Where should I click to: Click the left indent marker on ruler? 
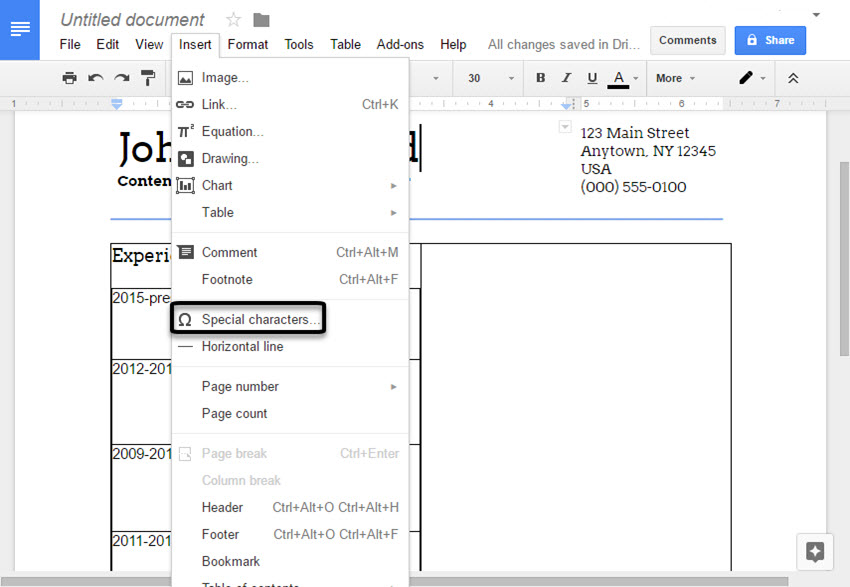point(117,104)
